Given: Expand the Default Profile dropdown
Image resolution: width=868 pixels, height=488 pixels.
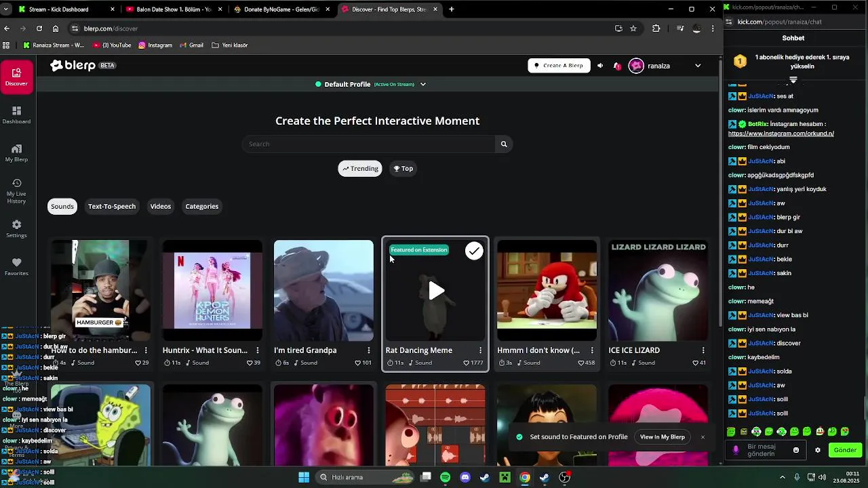Looking at the screenshot, I should [x=423, y=85].
